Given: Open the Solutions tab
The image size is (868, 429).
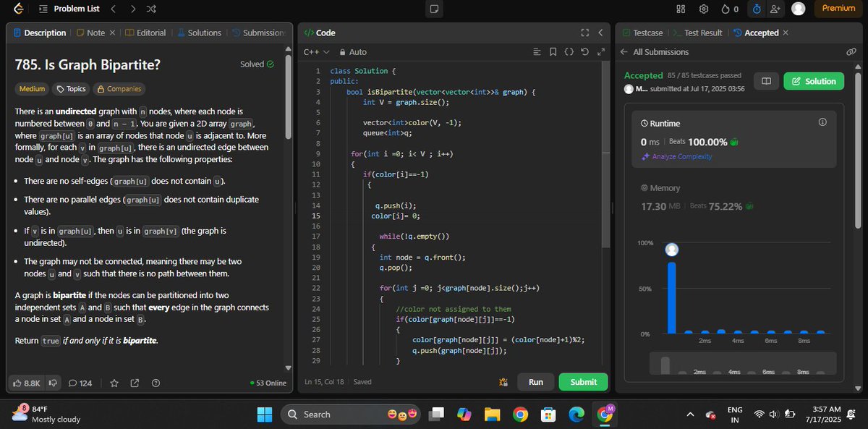Looking at the screenshot, I should (198, 33).
